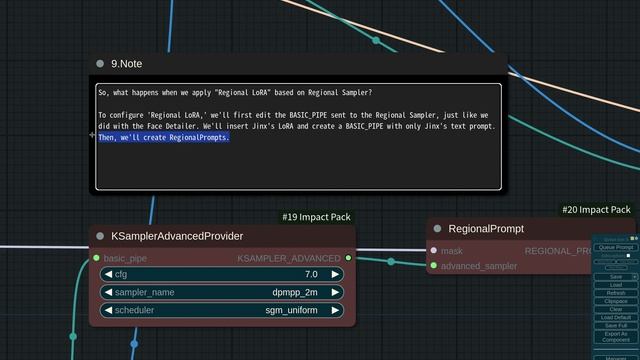Select next sampler_name with right arrow
The width and height of the screenshot is (640, 360).
point(335,292)
